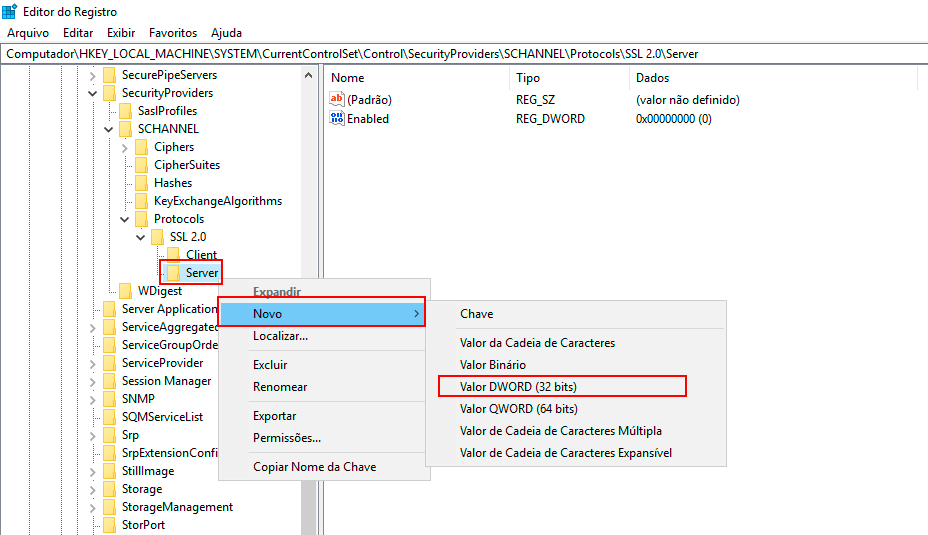The height and width of the screenshot is (535, 928).
Task: Click the StorPort folder icon
Action: point(109,525)
